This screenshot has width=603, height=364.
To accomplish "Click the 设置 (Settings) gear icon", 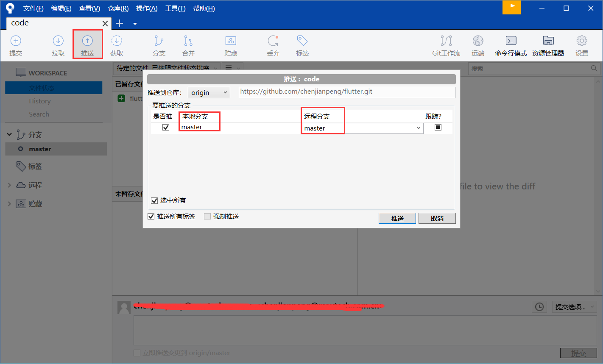I will tap(581, 44).
